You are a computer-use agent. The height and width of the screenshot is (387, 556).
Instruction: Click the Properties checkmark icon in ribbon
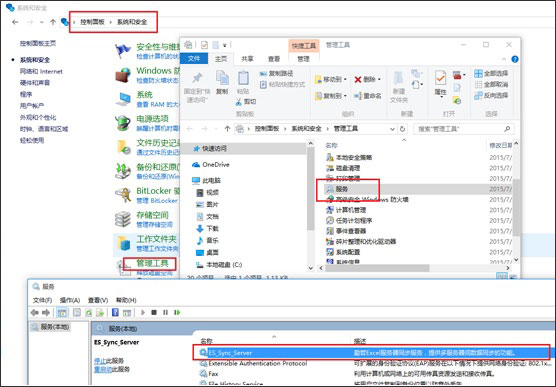[x=440, y=78]
